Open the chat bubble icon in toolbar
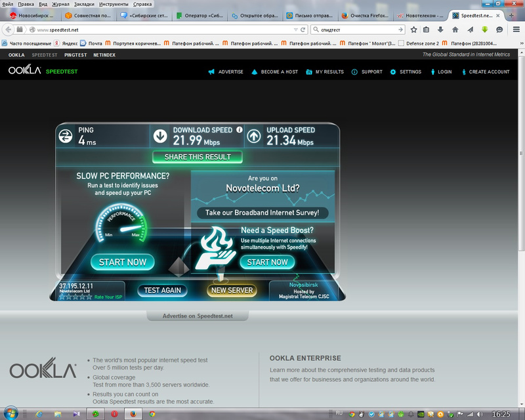The height and width of the screenshot is (420, 525). [x=499, y=30]
